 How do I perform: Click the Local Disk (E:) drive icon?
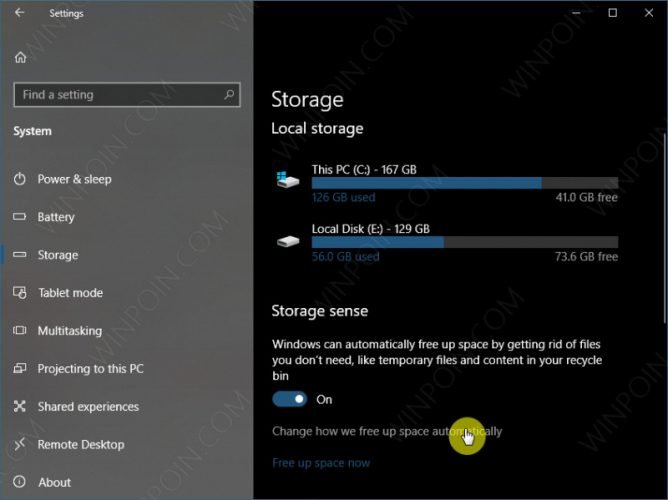288,241
